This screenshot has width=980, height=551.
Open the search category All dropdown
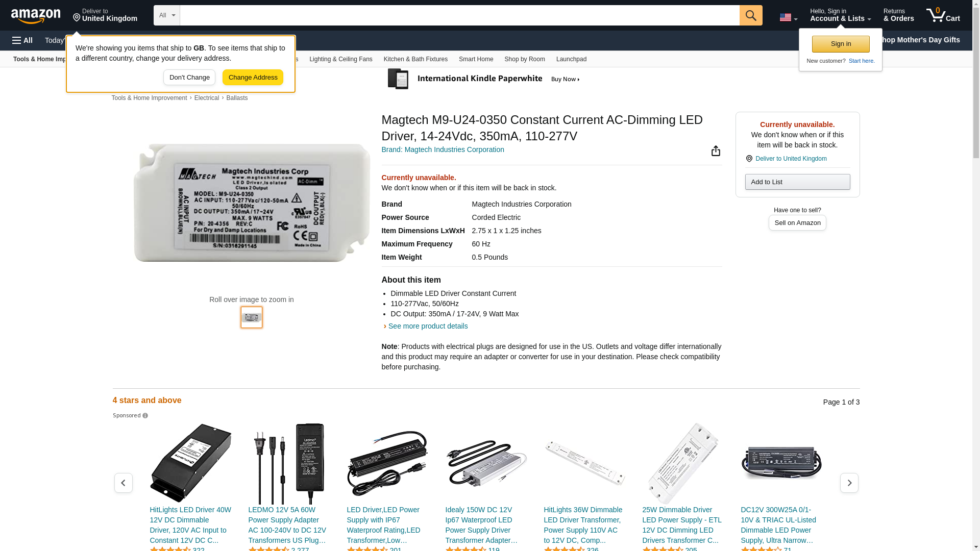[x=166, y=15]
